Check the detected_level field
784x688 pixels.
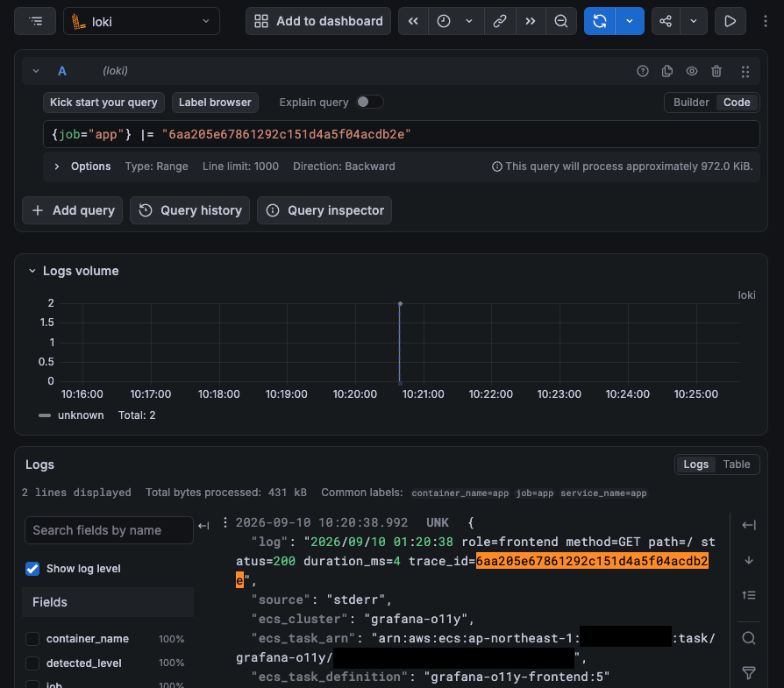[x=32, y=663]
